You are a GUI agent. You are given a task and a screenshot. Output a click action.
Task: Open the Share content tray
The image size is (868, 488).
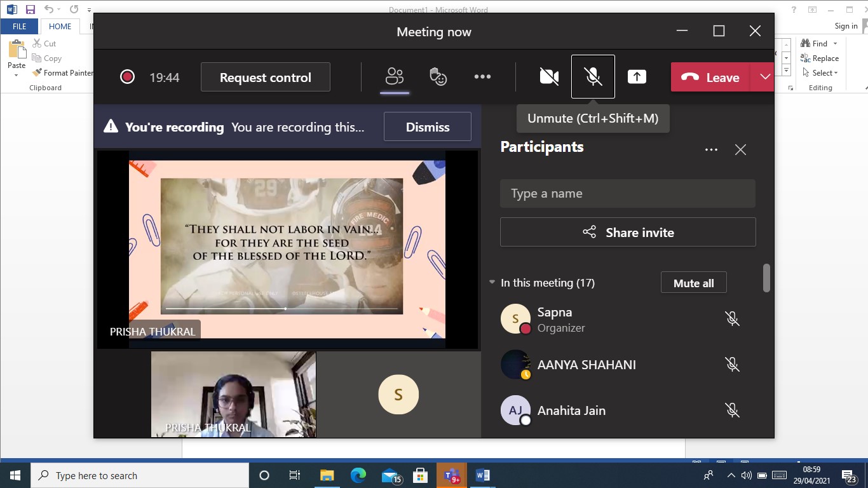(x=637, y=77)
